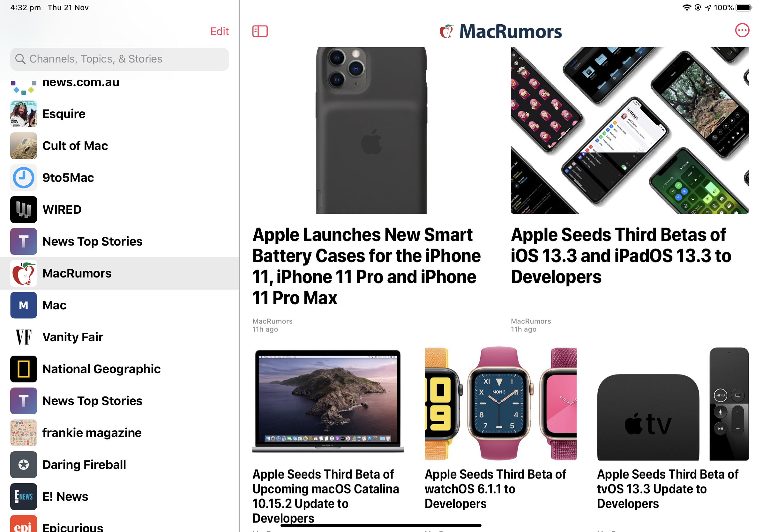This screenshot has width=762, height=532.
Task: Read the Smart Battery Cases headline
Action: point(366,266)
